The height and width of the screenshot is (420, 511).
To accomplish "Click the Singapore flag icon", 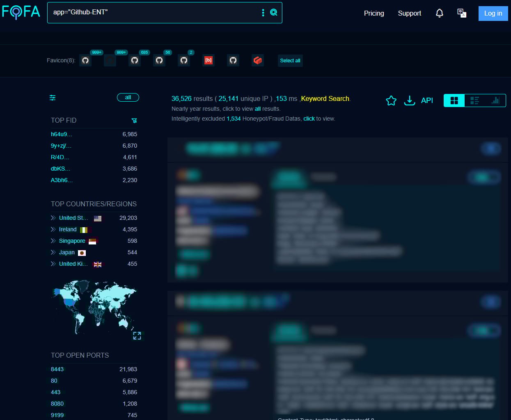I will point(92,241).
